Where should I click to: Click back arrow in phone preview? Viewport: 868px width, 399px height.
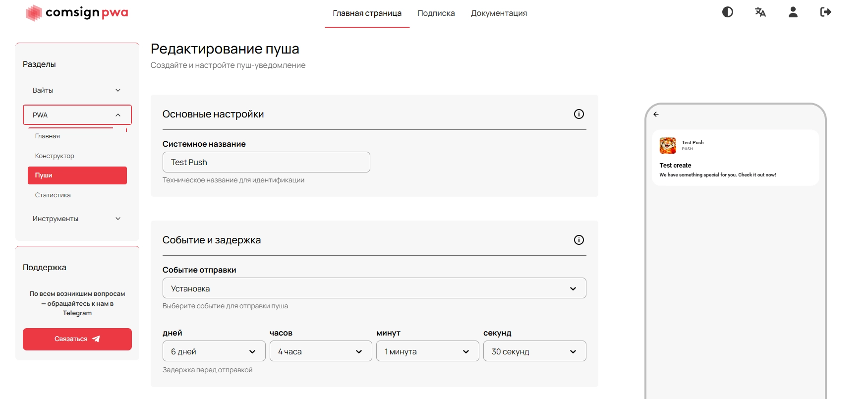coord(656,114)
